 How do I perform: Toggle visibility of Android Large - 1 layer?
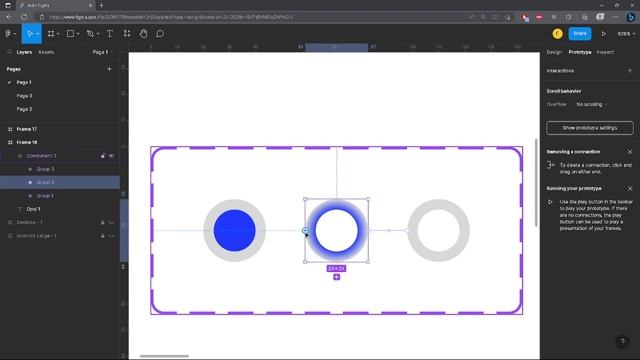(111, 236)
